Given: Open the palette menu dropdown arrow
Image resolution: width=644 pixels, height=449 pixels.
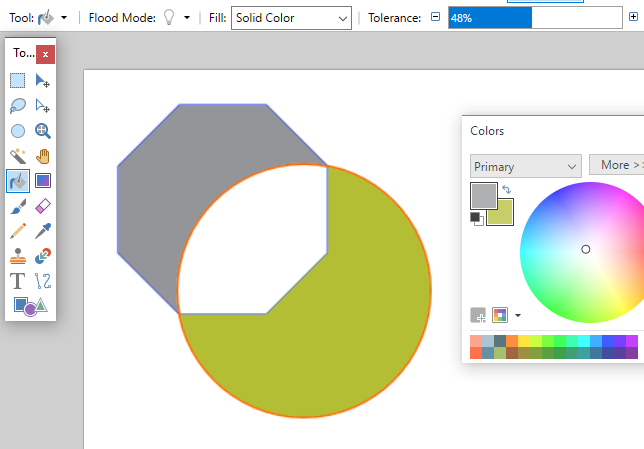Looking at the screenshot, I should (x=518, y=315).
